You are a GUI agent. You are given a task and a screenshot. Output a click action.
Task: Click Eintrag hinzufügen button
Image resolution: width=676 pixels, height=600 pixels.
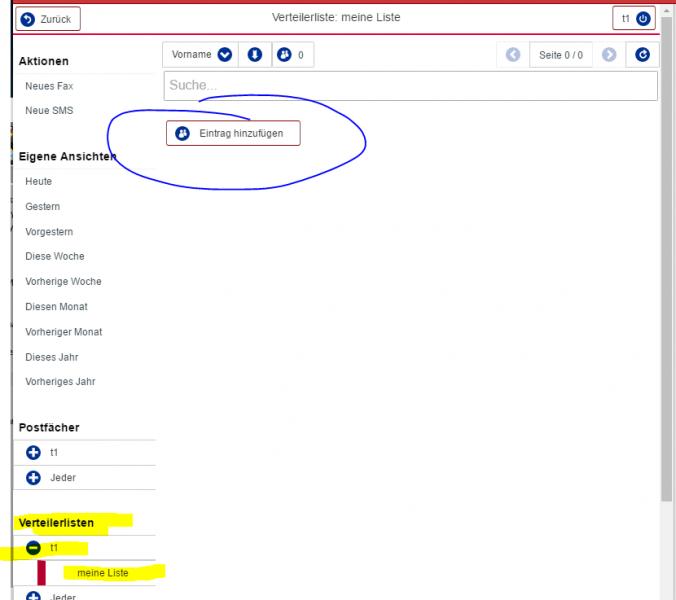(233, 133)
